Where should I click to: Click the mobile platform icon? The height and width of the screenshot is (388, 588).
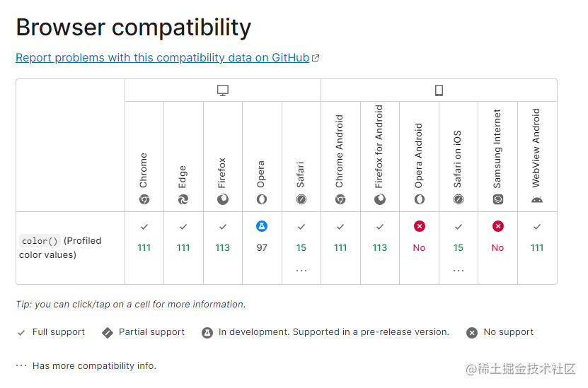click(439, 90)
